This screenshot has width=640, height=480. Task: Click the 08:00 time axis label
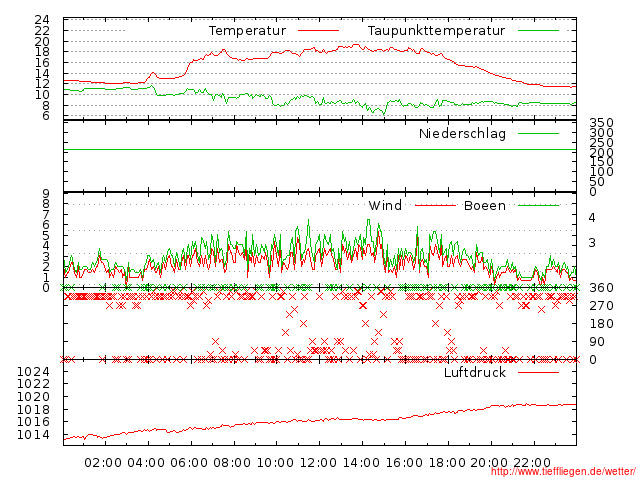pyautogui.click(x=232, y=463)
